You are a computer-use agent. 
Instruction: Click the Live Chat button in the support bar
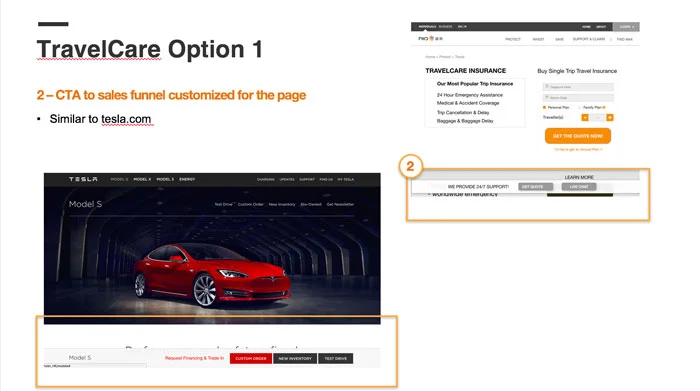[579, 187]
